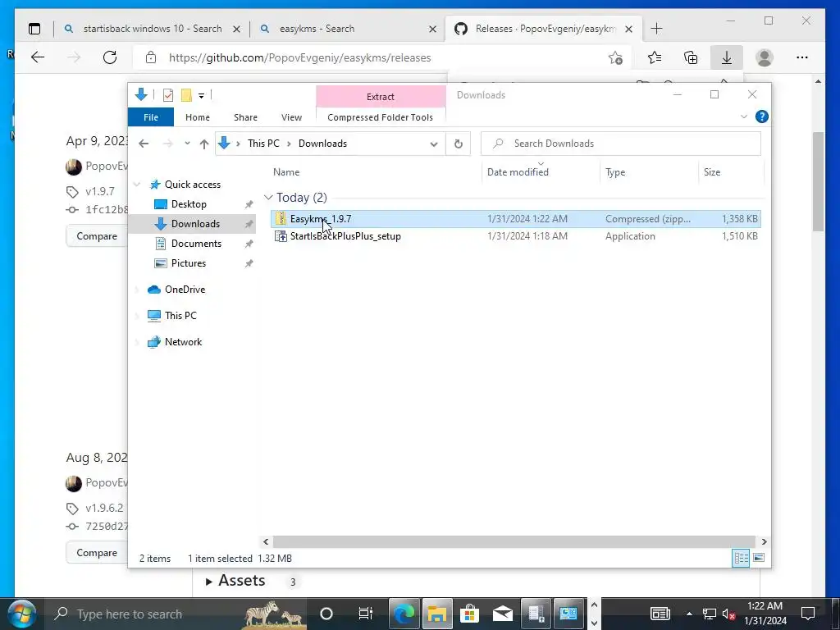
Task: Close the easykms Search tab
Action: (432, 29)
